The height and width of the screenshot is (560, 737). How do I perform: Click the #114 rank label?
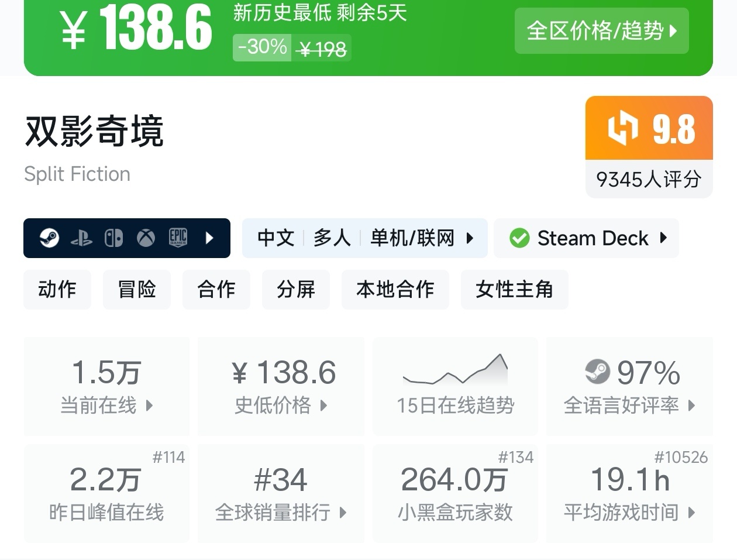tap(168, 458)
